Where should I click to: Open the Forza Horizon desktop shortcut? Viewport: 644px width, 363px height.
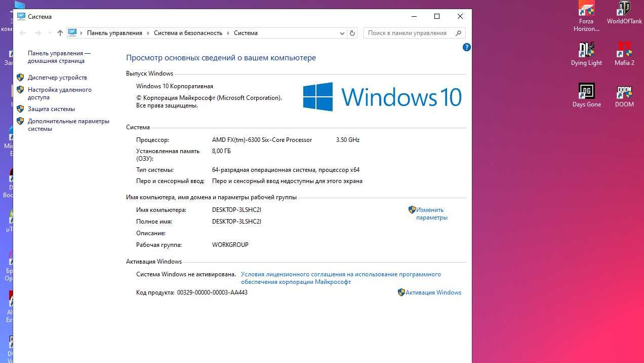pos(586,16)
